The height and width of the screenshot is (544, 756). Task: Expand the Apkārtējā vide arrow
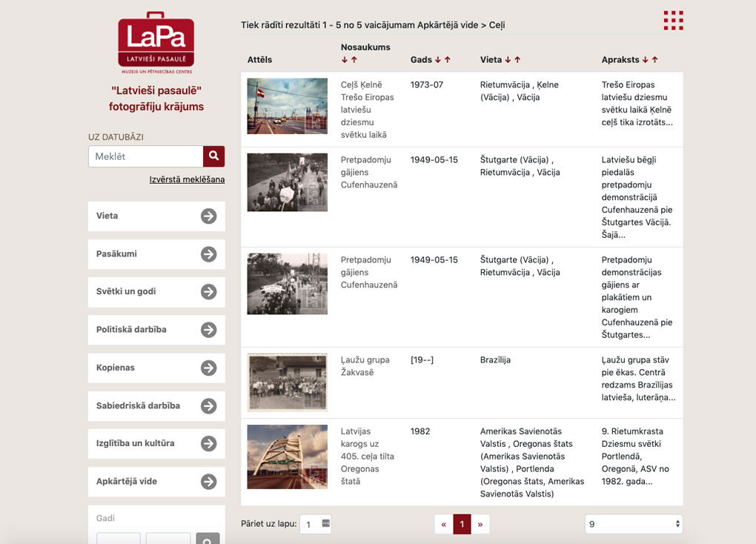[209, 482]
